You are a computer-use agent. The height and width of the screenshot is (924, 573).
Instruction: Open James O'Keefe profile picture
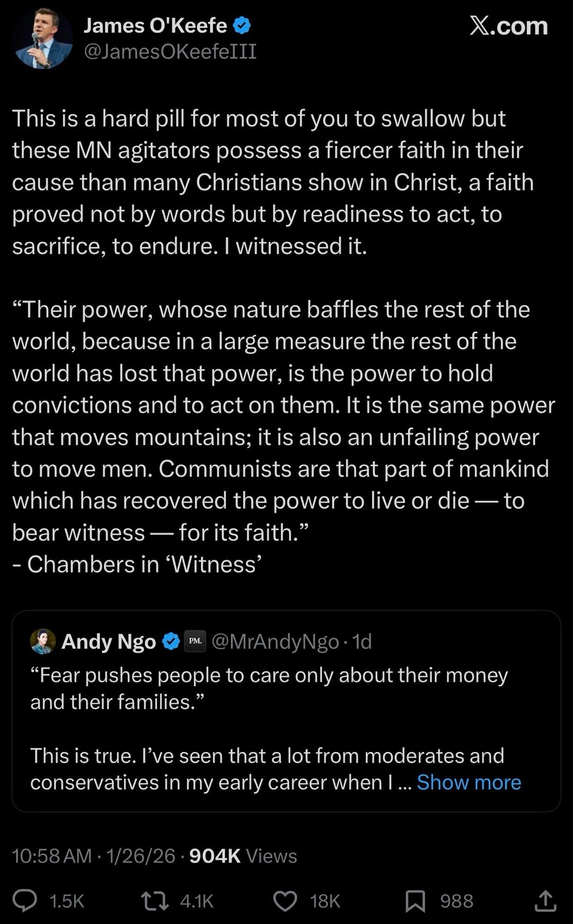coord(43,39)
